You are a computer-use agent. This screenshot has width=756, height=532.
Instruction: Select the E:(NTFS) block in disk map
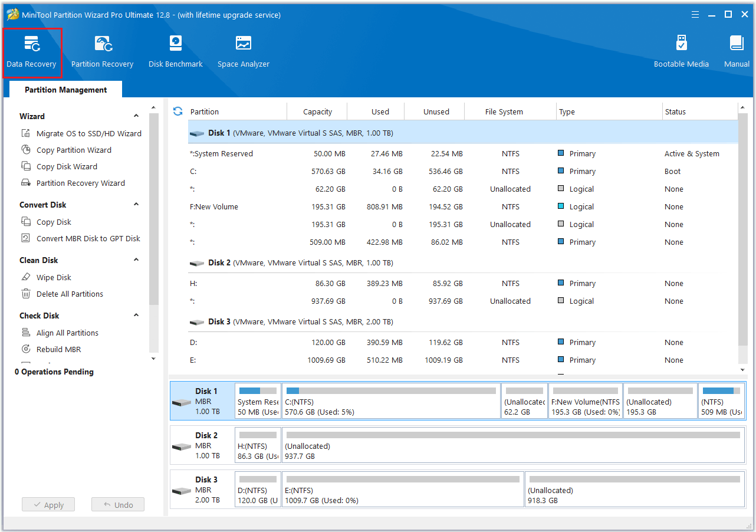click(403, 490)
